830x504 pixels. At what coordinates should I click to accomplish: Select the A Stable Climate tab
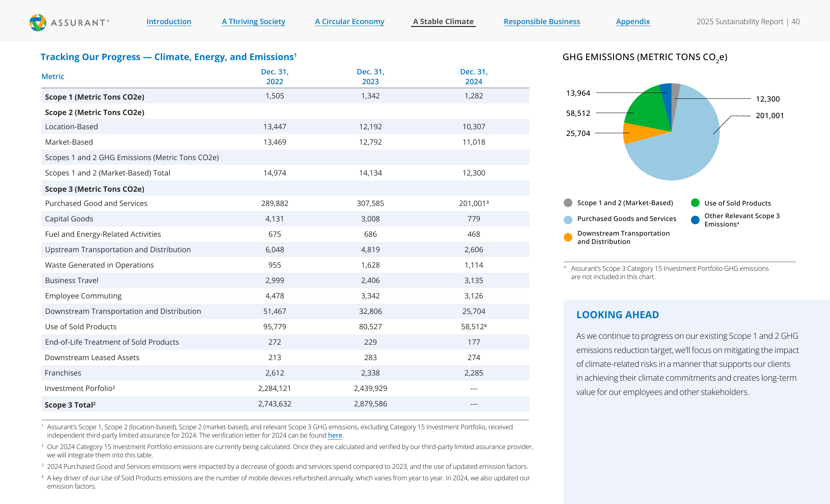pos(443,21)
